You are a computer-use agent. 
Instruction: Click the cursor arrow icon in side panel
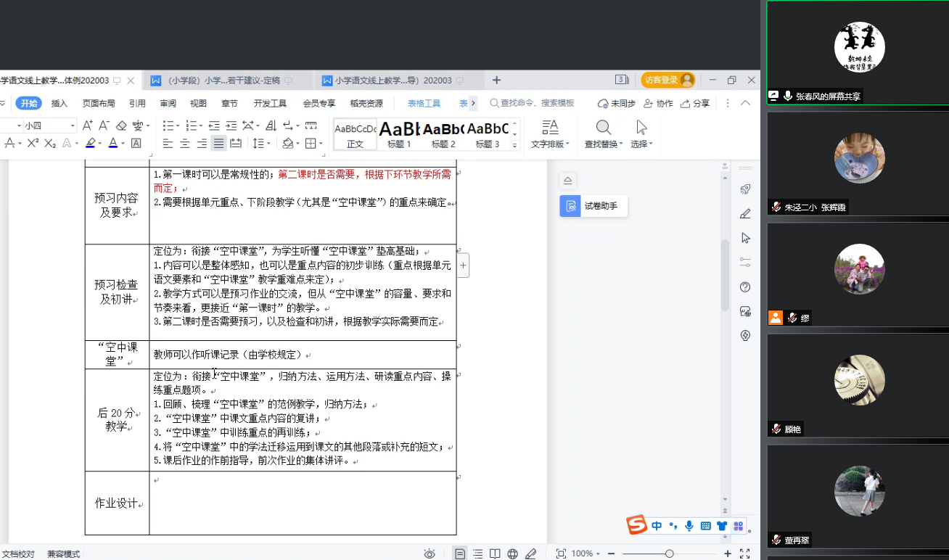coord(745,238)
